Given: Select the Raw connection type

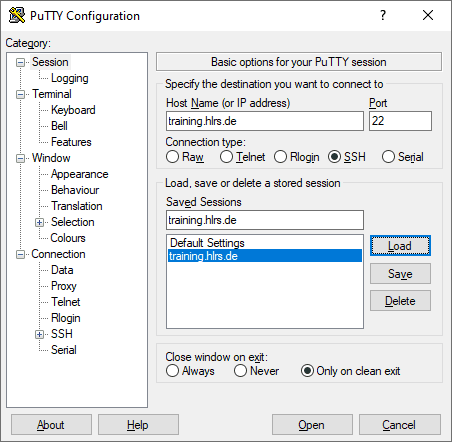Looking at the screenshot, I should pos(172,157).
